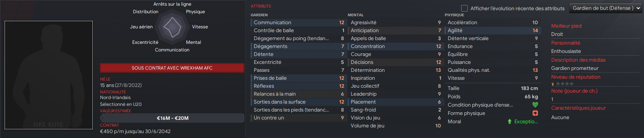The width and height of the screenshot is (644, 138).
Task: Click the MENTAL column header
Action: (355, 15)
